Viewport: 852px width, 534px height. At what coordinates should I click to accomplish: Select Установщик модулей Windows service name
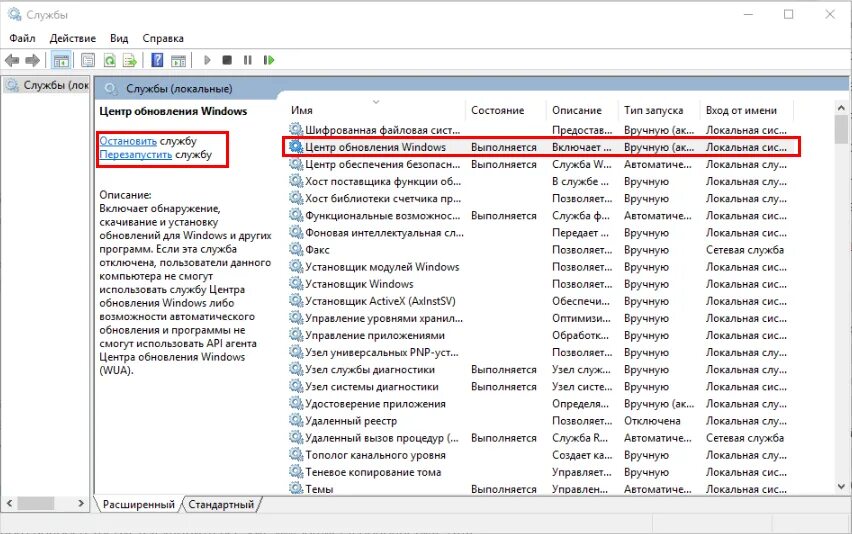(x=382, y=267)
